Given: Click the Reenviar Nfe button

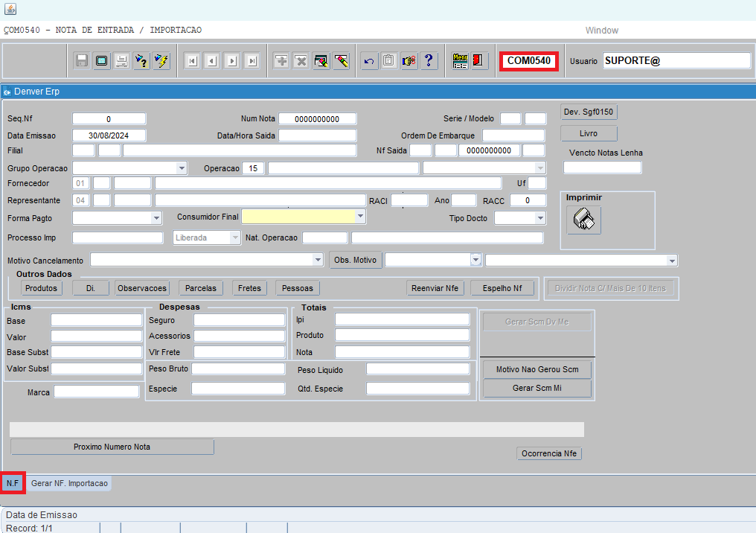Looking at the screenshot, I should tap(435, 288).
